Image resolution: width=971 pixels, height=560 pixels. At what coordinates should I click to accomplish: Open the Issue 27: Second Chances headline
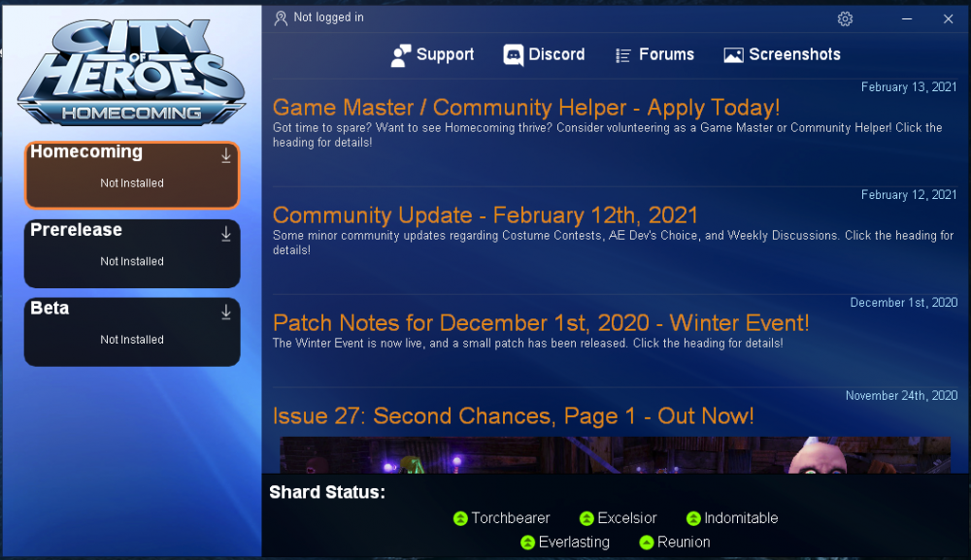point(514,415)
